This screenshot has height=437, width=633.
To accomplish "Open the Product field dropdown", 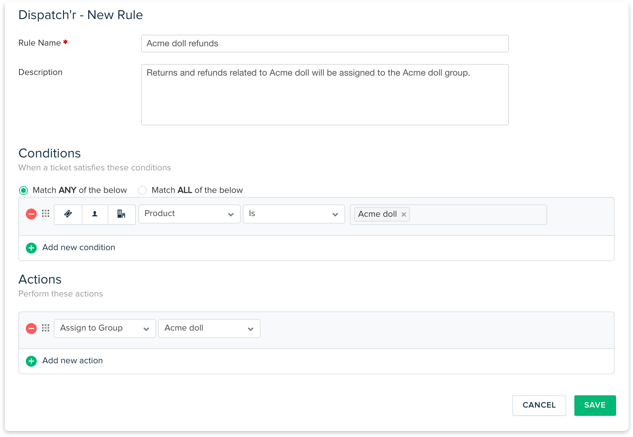I will click(189, 214).
